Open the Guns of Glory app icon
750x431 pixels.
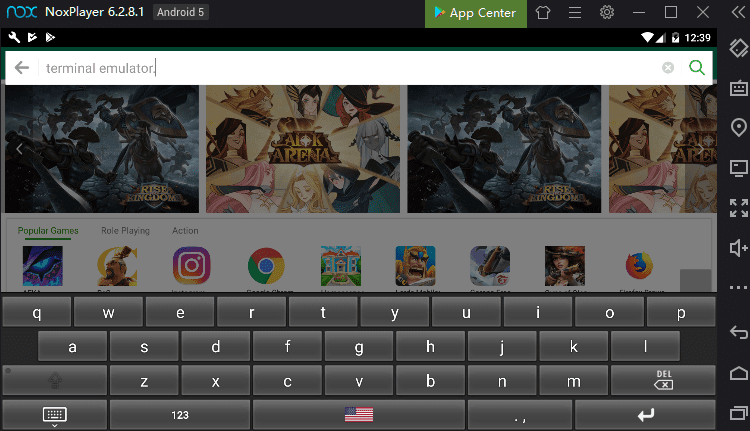(x=565, y=266)
